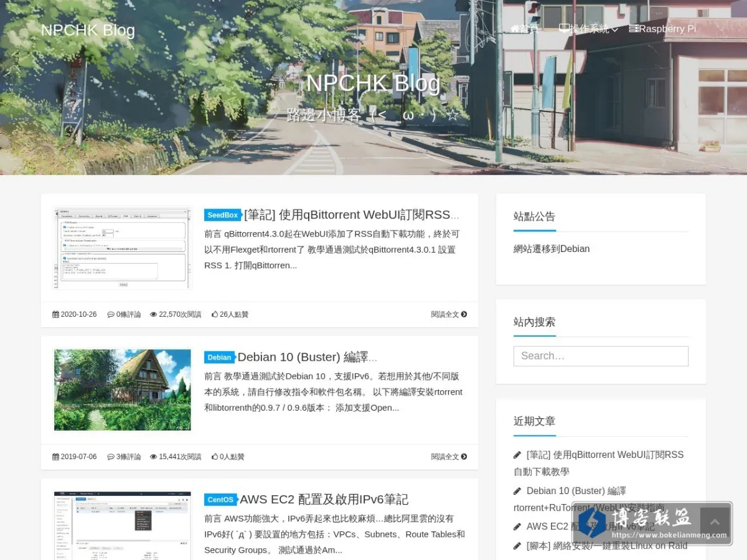
Task: Click the eye icon beside 15,441次閱讀
Action: point(153,457)
